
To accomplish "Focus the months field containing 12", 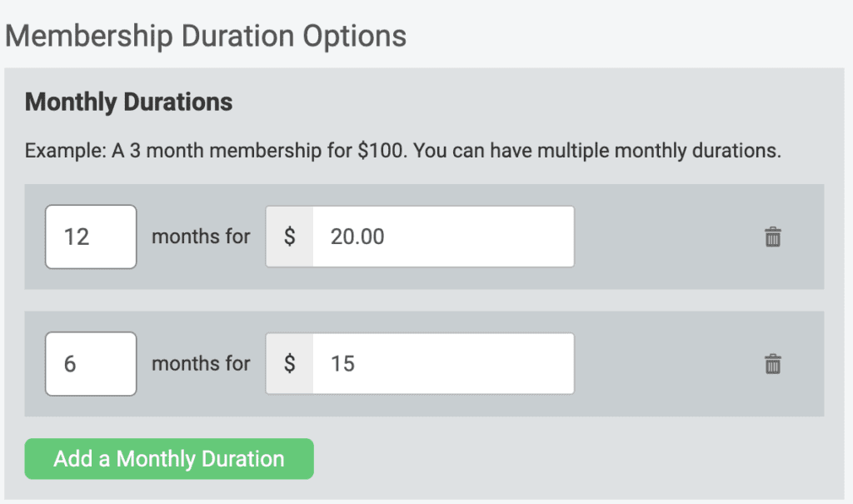I will [91, 237].
